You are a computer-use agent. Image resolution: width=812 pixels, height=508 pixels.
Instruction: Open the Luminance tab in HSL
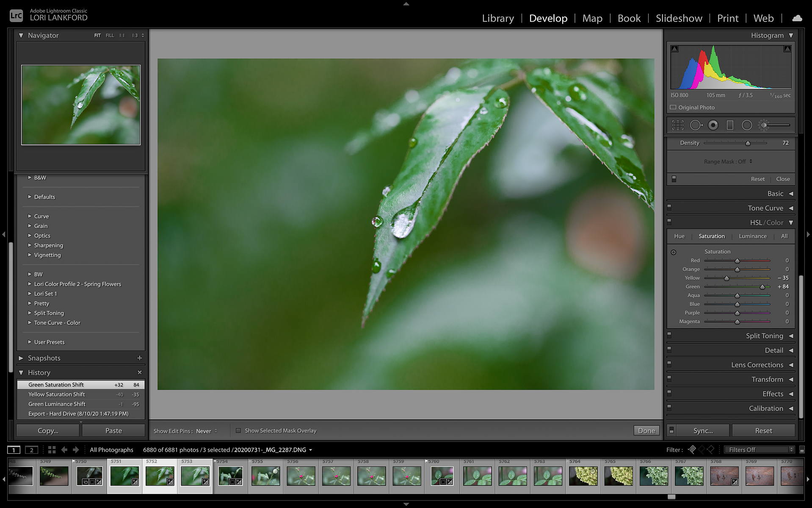[x=753, y=236]
